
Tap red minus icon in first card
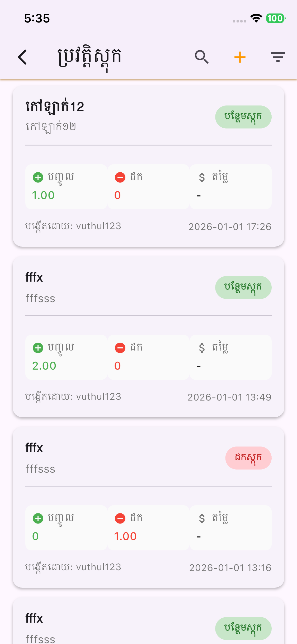120,177
